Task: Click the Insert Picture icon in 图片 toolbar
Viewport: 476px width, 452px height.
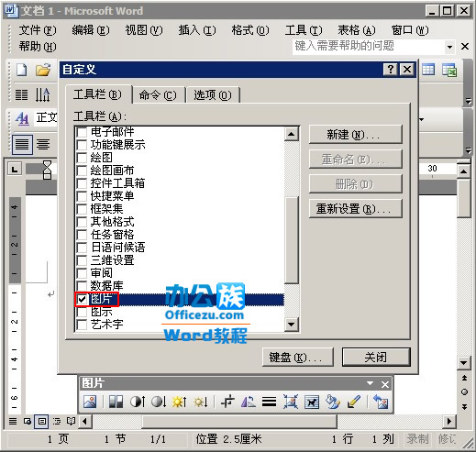Action: click(90, 402)
